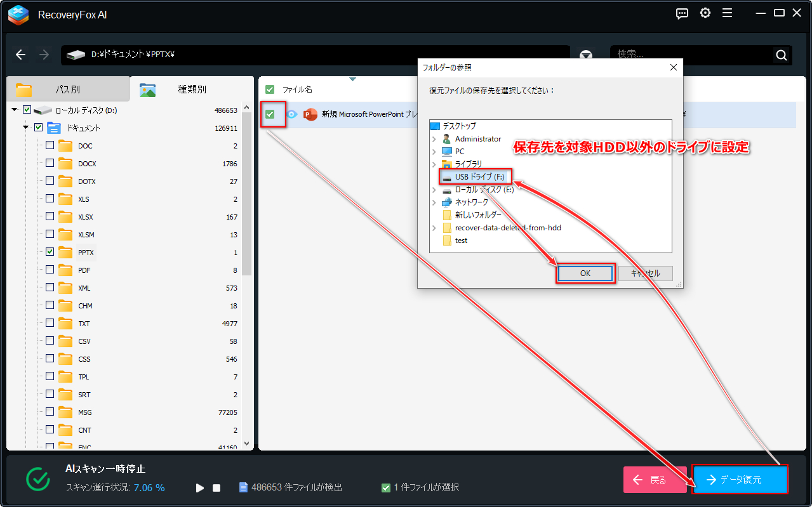Expand the PC node in folder dialog

pos(434,152)
